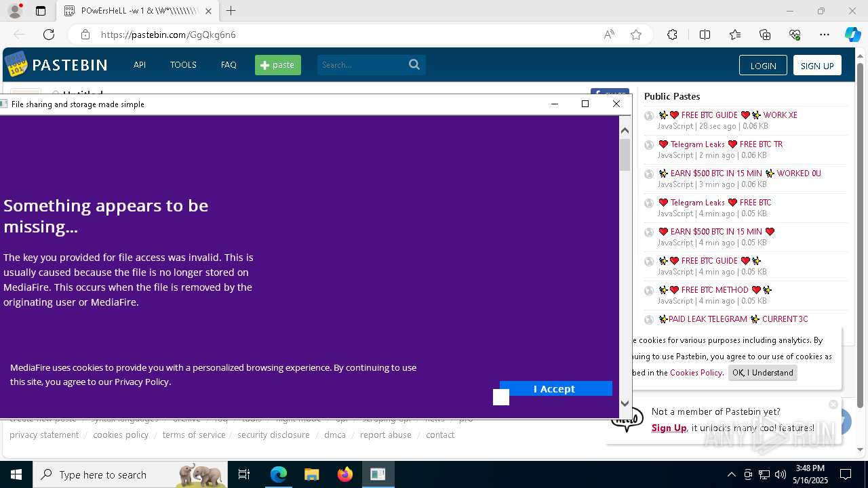Open the Collections icon in toolbar
The image size is (868, 488).
765,35
